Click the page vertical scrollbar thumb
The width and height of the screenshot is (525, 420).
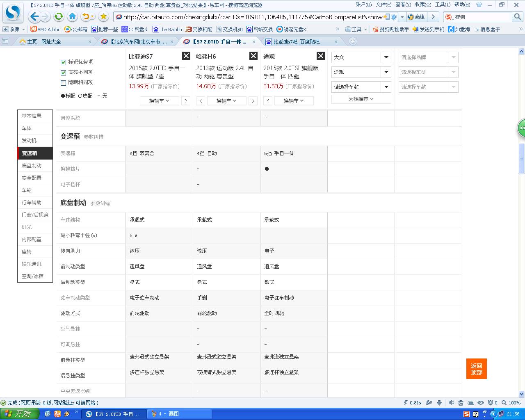(522, 159)
